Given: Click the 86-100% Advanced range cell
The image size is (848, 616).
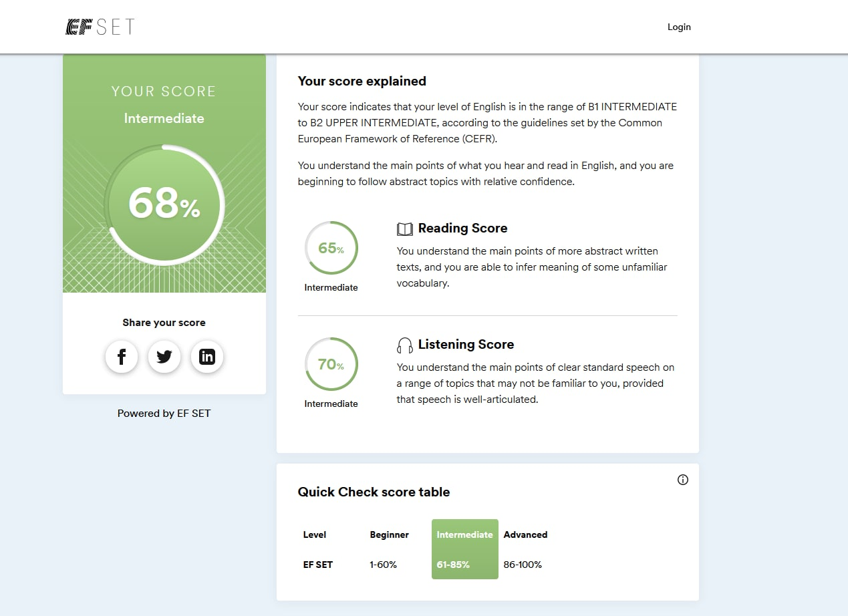Looking at the screenshot, I should point(523,565).
